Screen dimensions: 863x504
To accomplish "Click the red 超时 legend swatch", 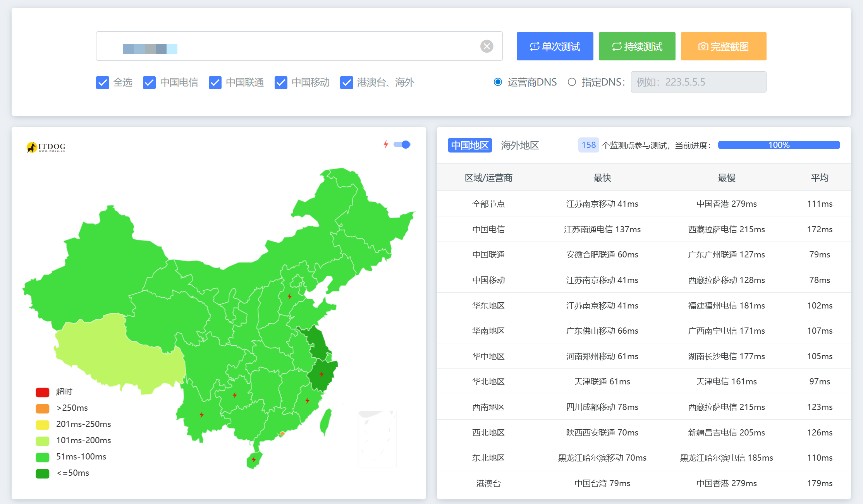I will [x=43, y=392].
